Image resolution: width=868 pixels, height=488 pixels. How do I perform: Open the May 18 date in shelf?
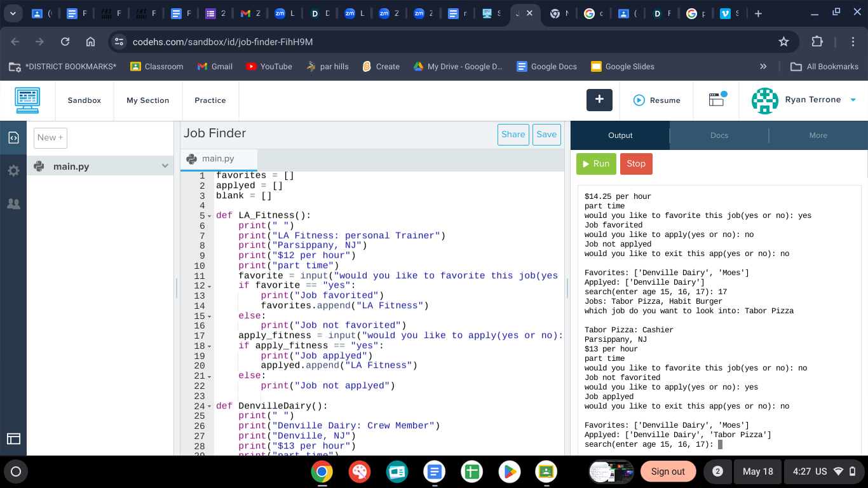coord(758,471)
